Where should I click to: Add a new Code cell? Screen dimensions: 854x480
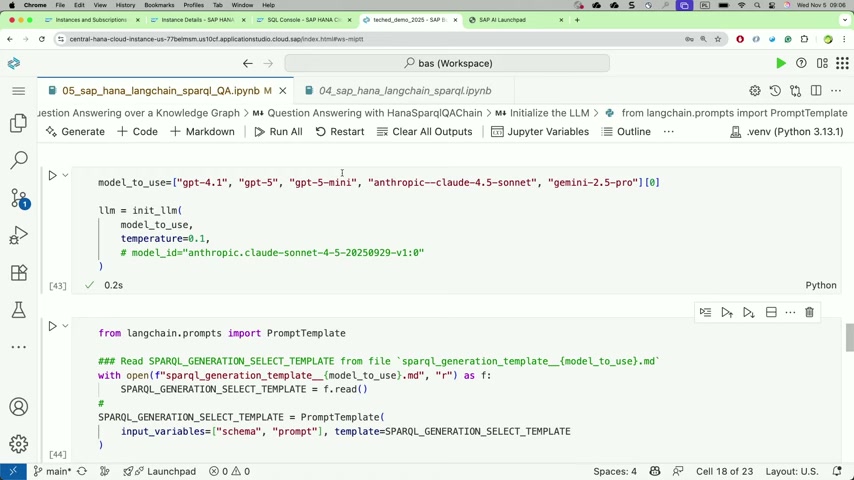pyautogui.click(x=138, y=131)
